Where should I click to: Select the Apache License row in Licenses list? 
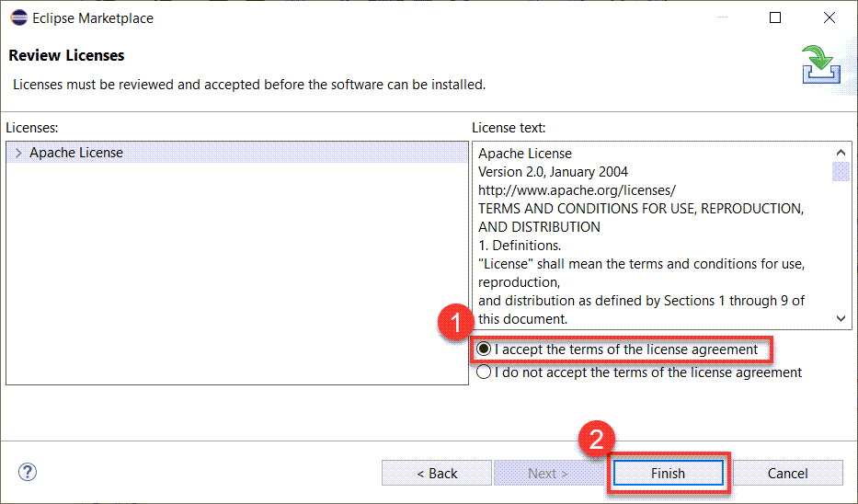pos(237,153)
